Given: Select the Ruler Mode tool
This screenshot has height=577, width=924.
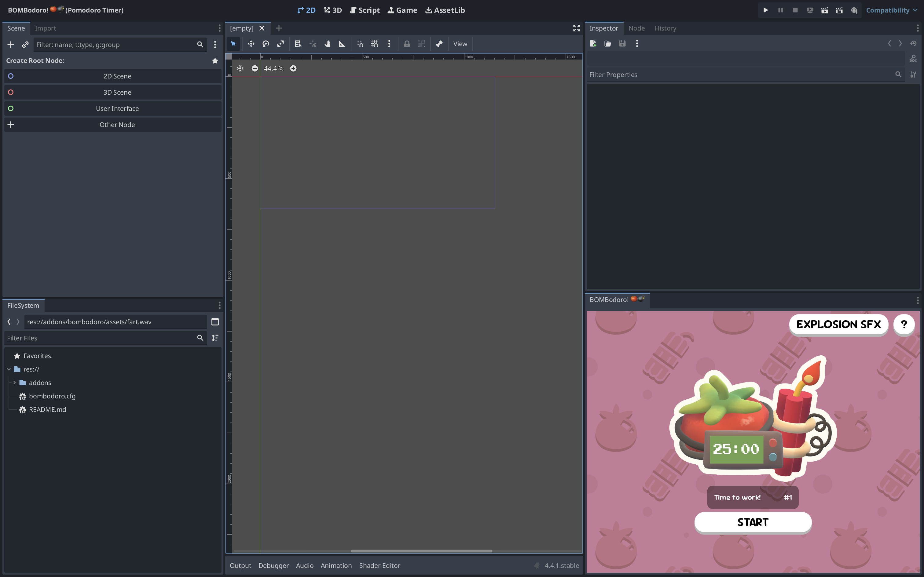Looking at the screenshot, I should pos(342,44).
